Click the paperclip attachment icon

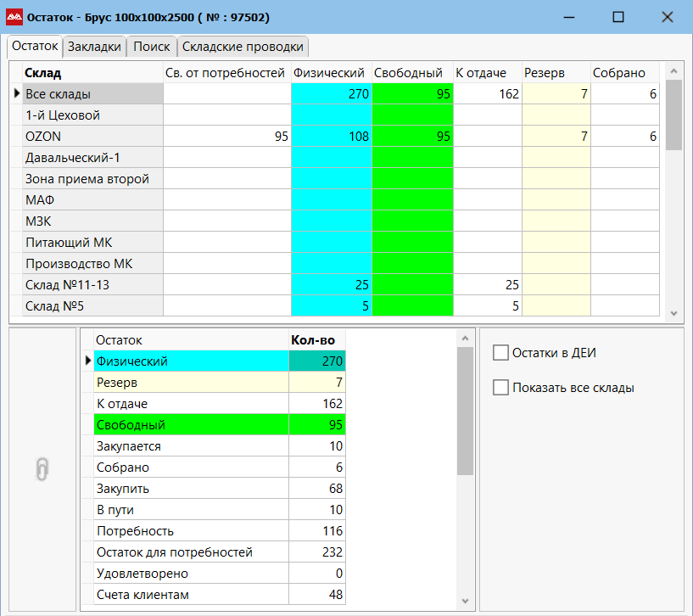coord(42,469)
